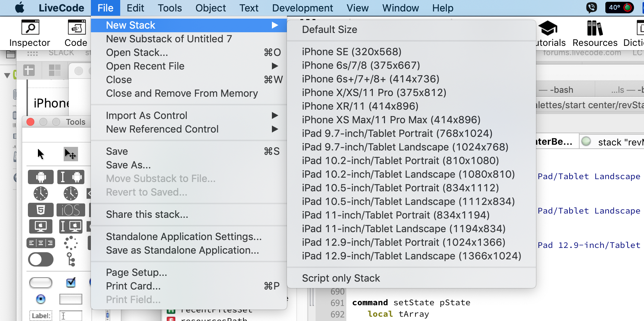This screenshot has width=644, height=321.
Task: Choose Close and Remove From Memory
Action: (x=189, y=93)
